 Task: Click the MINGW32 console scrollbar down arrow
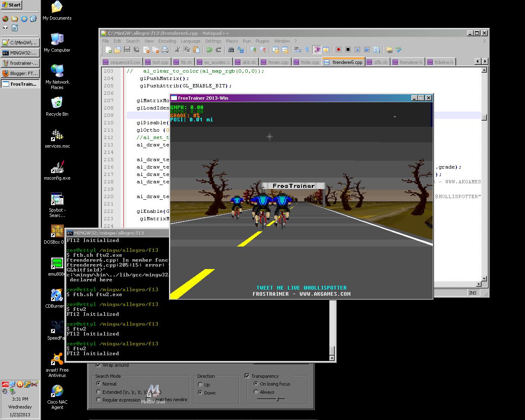(332, 358)
